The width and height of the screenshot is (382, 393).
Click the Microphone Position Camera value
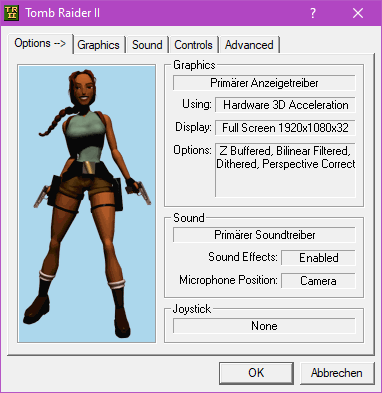pyautogui.click(x=318, y=281)
